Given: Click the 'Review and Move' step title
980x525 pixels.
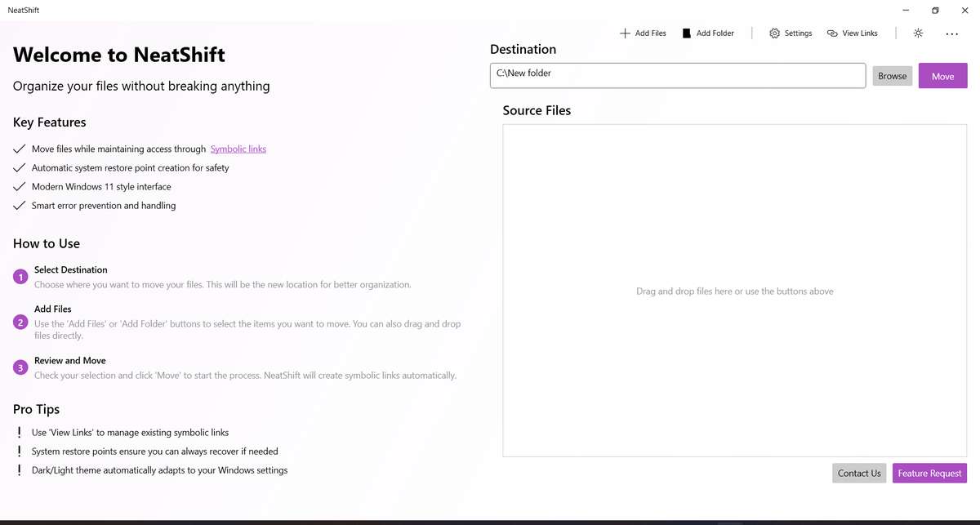Looking at the screenshot, I should tap(70, 360).
